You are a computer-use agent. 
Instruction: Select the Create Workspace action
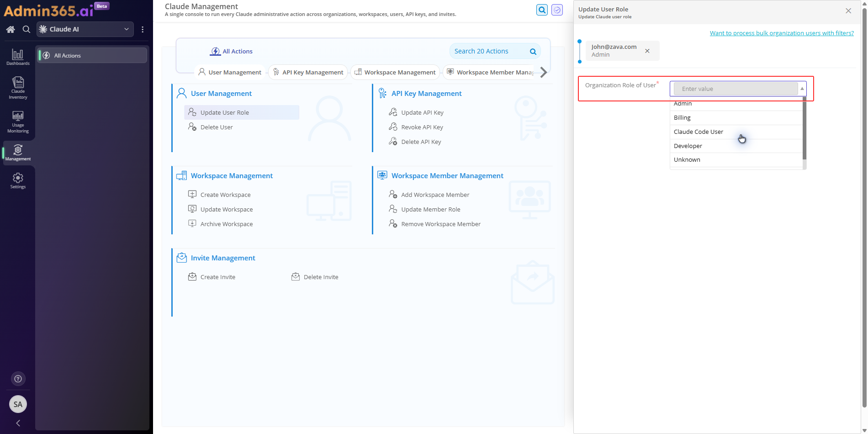pyautogui.click(x=225, y=195)
